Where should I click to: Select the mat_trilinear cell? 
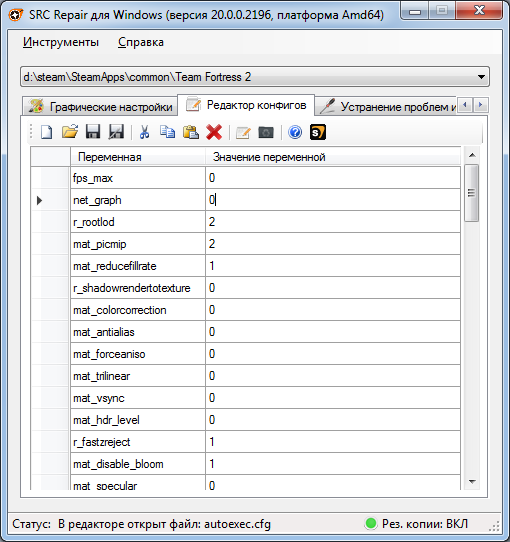pos(138,376)
